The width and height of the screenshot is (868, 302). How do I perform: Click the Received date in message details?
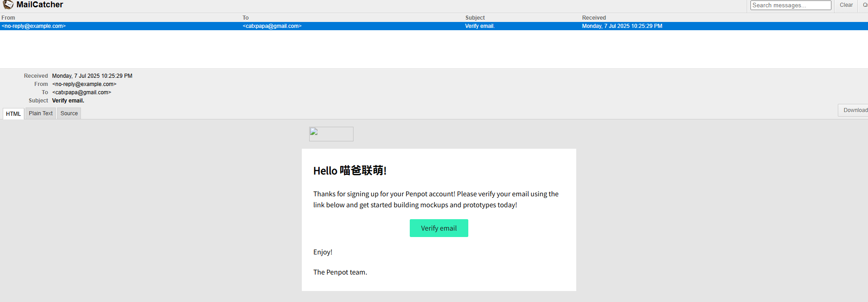tap(92, 76)
